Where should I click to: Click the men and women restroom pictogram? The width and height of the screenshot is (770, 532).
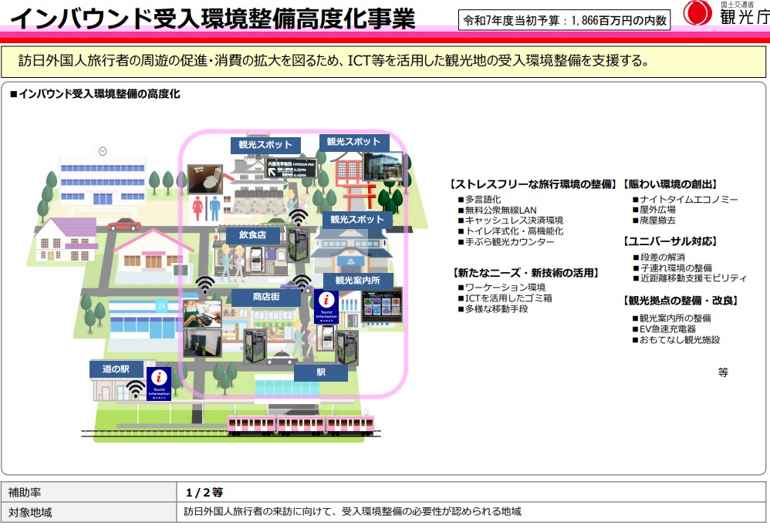click(x=206, y=209)
